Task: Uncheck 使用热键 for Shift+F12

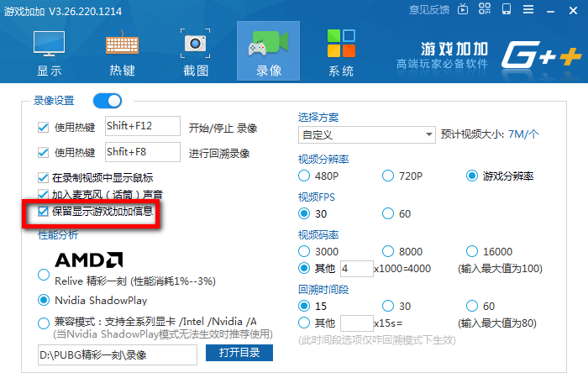Action: click(x=43, y=128)
